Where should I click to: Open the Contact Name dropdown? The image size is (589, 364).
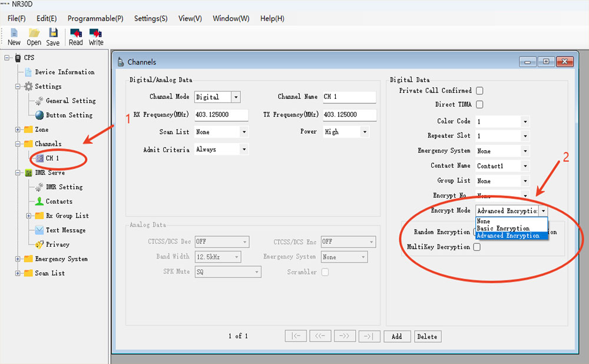[x=525, y=166]
